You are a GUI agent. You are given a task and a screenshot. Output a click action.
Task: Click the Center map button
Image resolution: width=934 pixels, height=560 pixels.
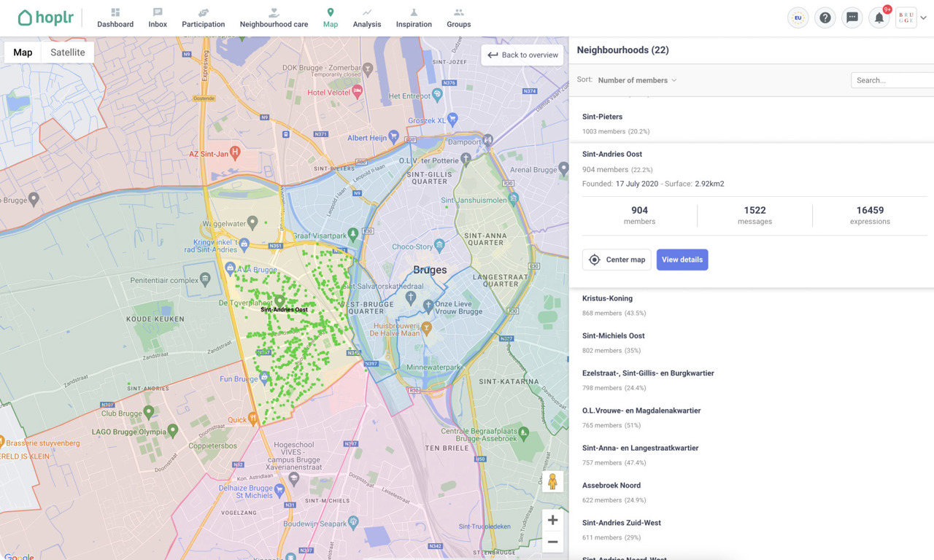[617, 260]
